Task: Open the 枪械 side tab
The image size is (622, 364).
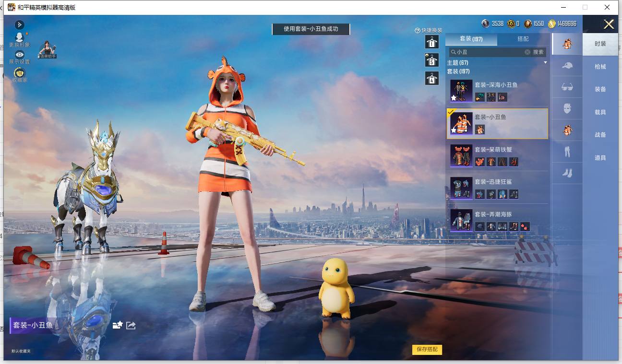Action: [600, 67]
